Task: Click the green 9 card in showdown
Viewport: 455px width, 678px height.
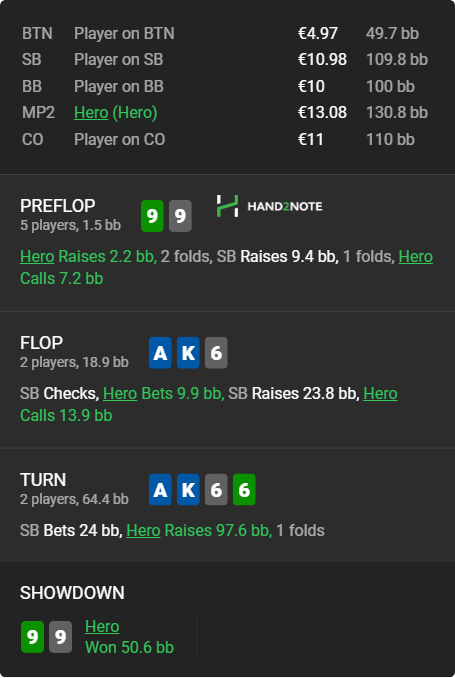Action: [x=32, y=637]
